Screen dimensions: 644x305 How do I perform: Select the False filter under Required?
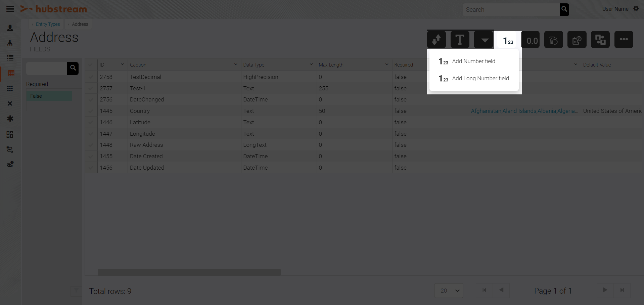49,96
